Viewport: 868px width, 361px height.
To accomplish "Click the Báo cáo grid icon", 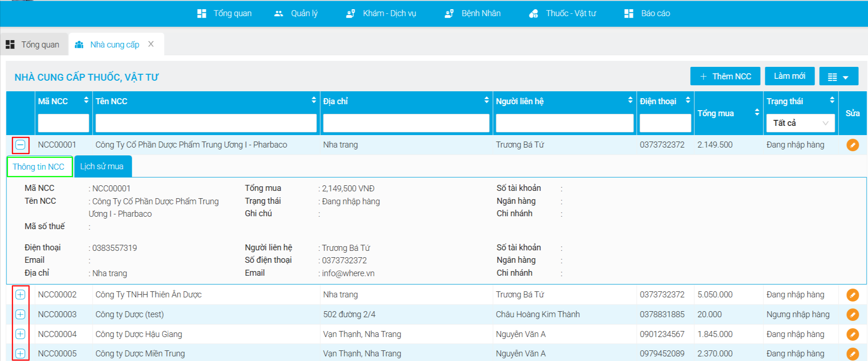I will click(629, 13).
